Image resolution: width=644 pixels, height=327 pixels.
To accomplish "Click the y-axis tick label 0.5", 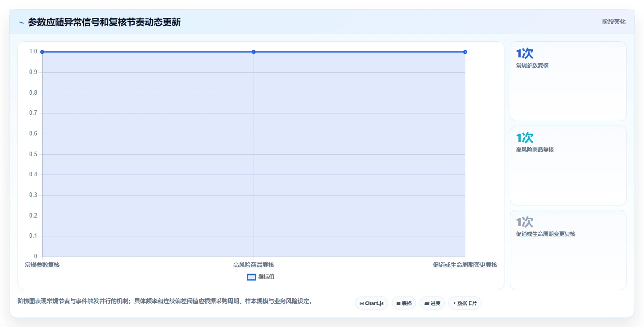I will pos(33,154).
